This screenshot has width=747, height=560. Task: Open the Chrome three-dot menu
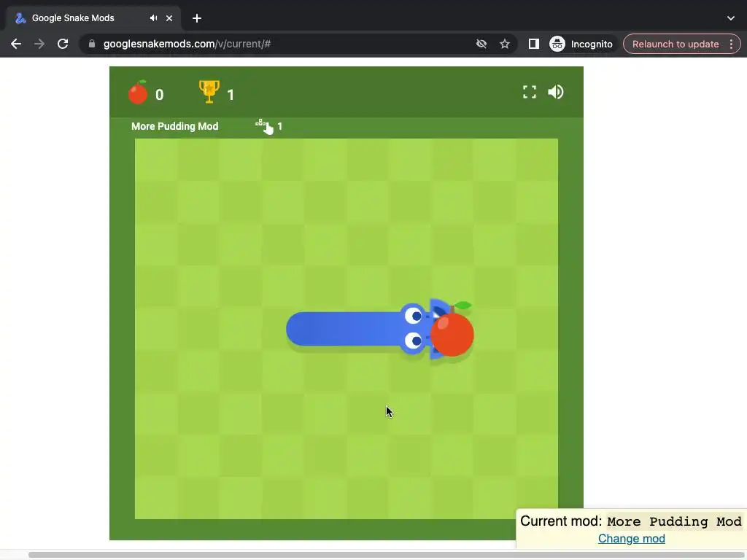pos(731,44)
